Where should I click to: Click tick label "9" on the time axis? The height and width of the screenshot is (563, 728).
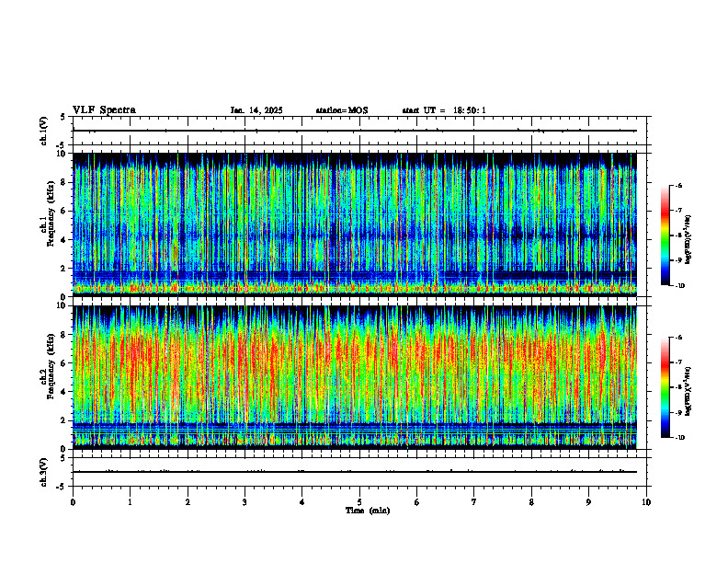coord(588,502)
